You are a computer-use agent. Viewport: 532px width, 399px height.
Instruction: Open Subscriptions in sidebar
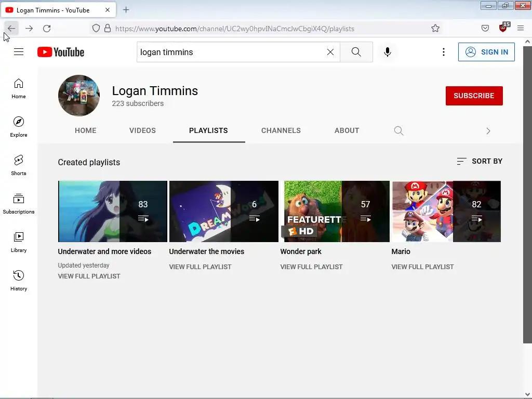tap(19, 204)
